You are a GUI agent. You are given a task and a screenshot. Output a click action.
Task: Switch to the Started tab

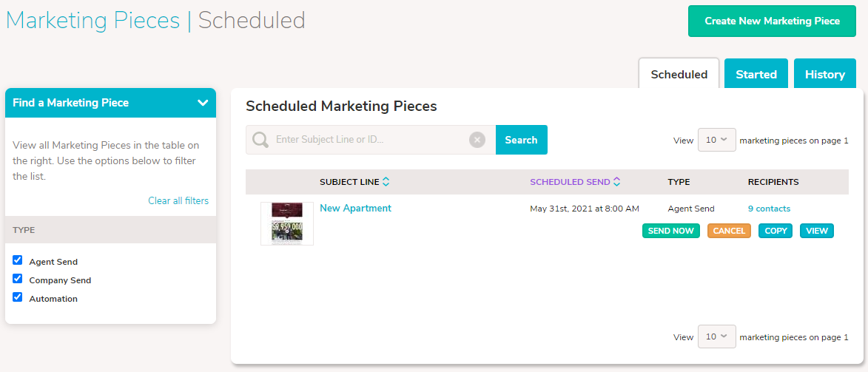756,74
